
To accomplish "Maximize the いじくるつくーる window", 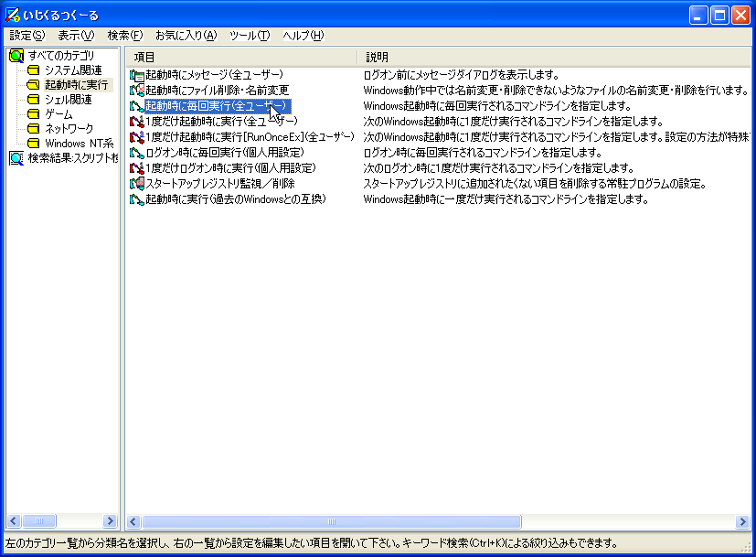I will coord(719,16).
